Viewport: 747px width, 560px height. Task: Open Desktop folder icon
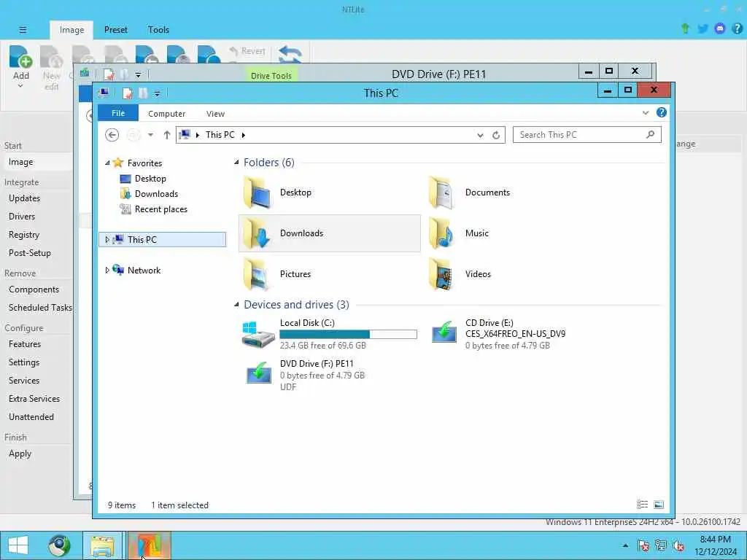258,192
